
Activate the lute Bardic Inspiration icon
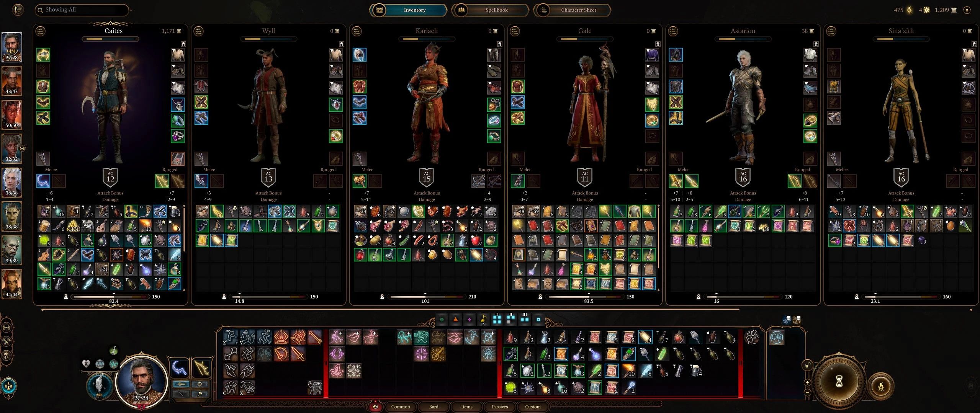pos(438,354)
